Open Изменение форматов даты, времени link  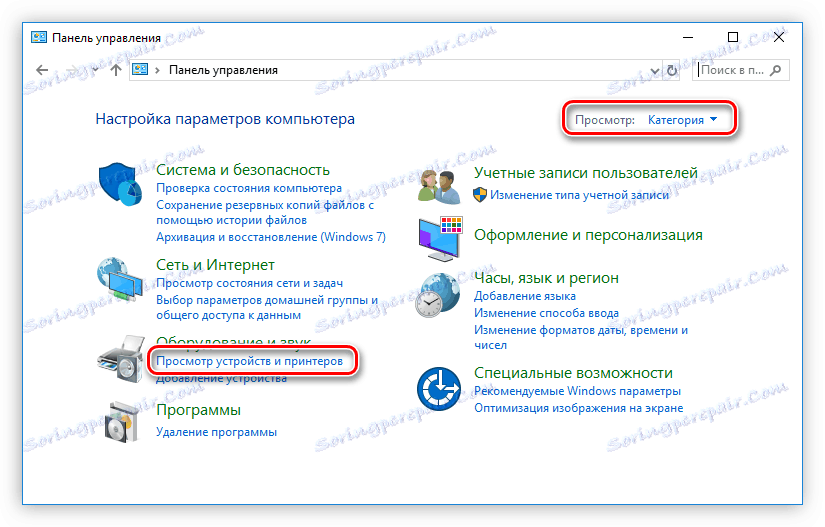coord(581,338)
